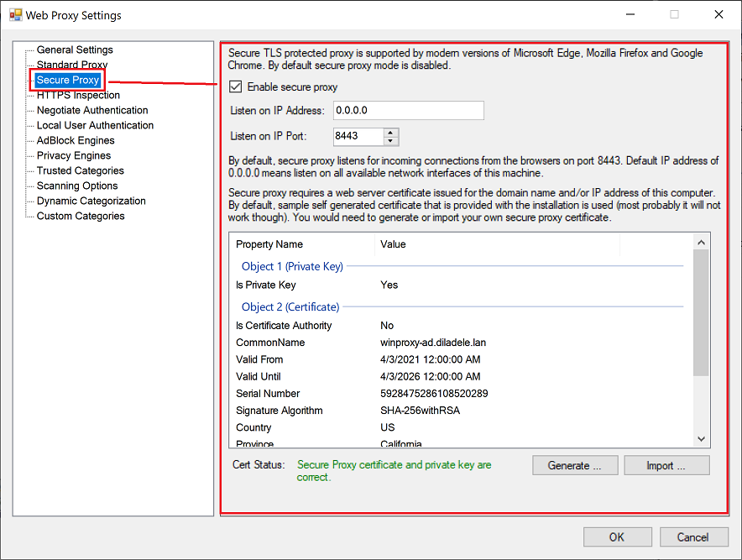
Task: Minimize the Web Proxy Settings window
Action: (x=630, y=14)
